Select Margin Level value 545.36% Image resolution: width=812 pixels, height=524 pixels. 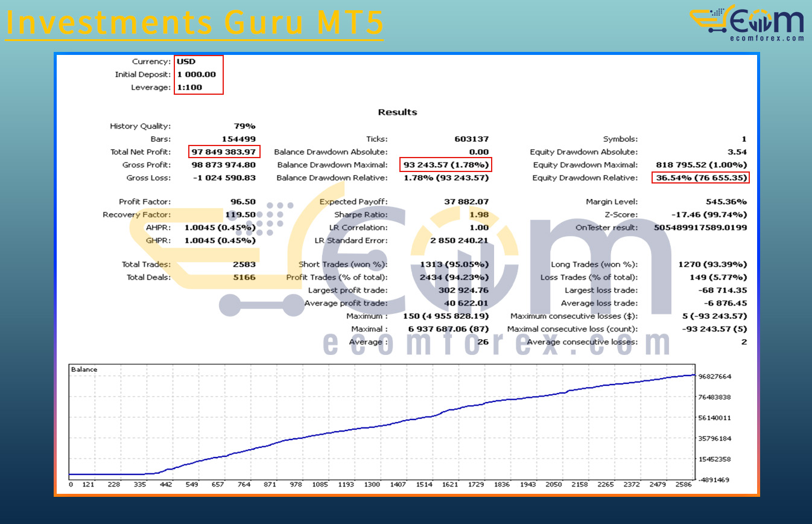tap(727, 202)
